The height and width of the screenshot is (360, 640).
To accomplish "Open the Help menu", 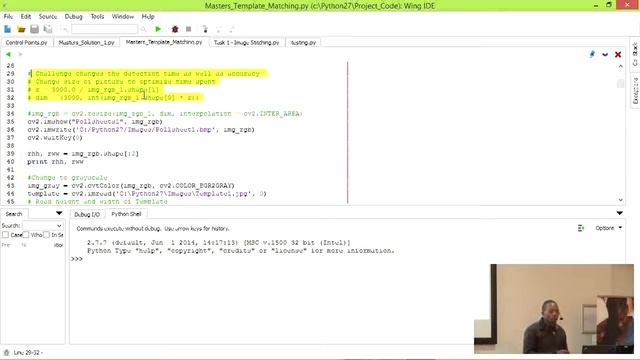I will point(148,16).
